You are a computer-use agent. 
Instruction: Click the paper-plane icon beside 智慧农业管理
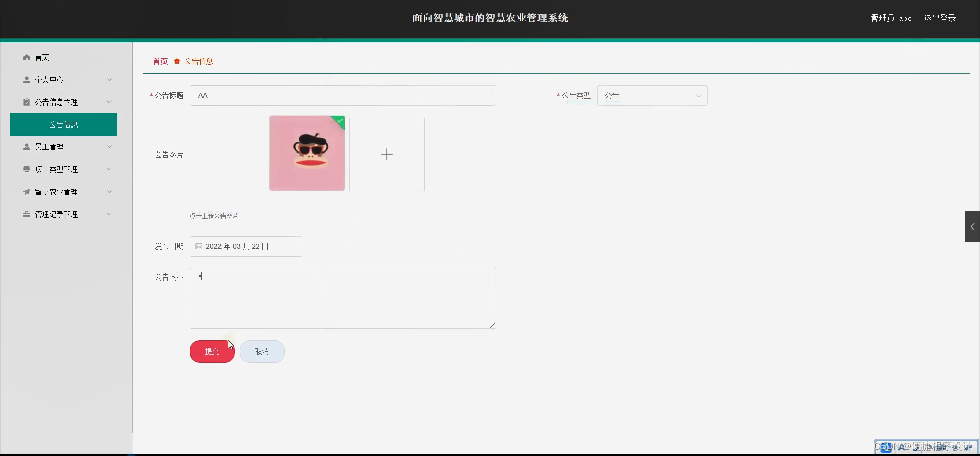point(27,192)
